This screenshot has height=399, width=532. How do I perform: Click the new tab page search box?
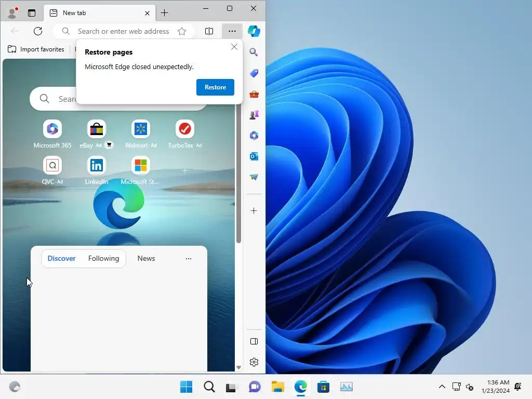pyautogui.click(x=118, y=99)
